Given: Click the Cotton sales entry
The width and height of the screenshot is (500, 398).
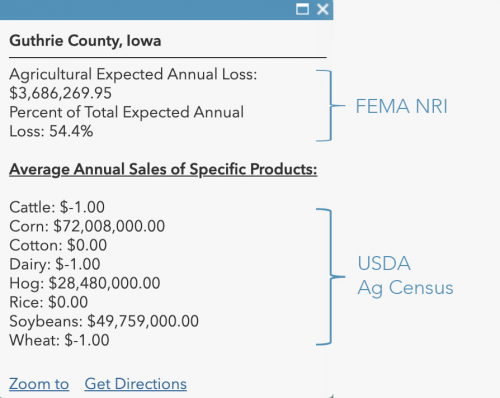Looking at the screenshot, I should click(x=58, y=245).
